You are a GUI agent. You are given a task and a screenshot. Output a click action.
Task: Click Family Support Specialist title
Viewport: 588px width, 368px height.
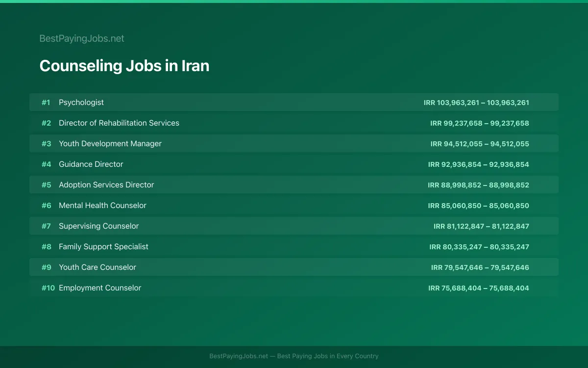[103, 247]
